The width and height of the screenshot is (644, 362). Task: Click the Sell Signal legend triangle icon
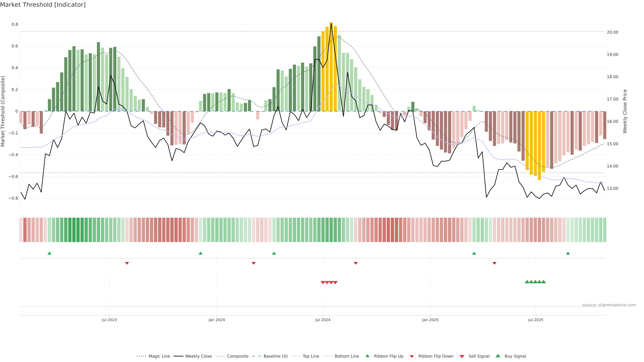[x=462, y=356]
